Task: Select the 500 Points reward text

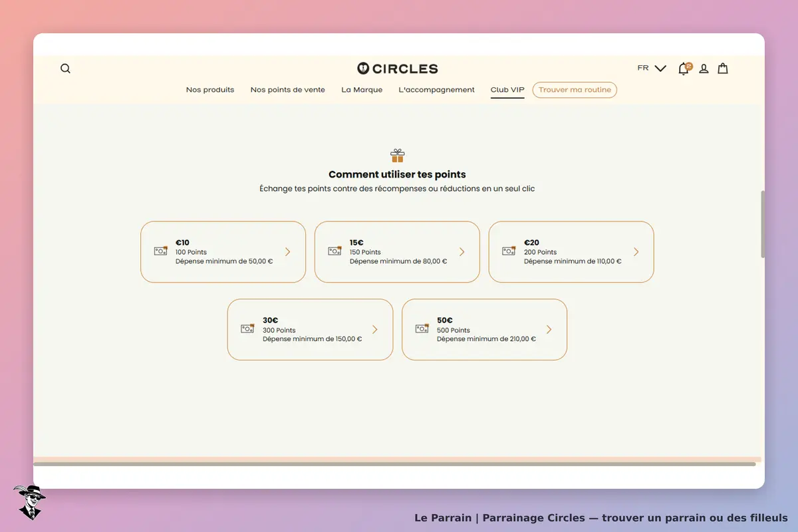Action: (454, 331)
